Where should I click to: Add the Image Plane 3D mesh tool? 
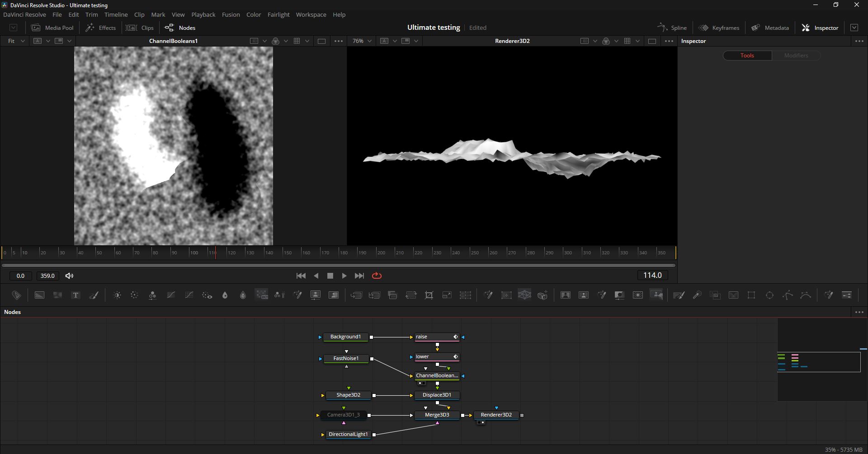pyautogui.click(x=524, y=295)
